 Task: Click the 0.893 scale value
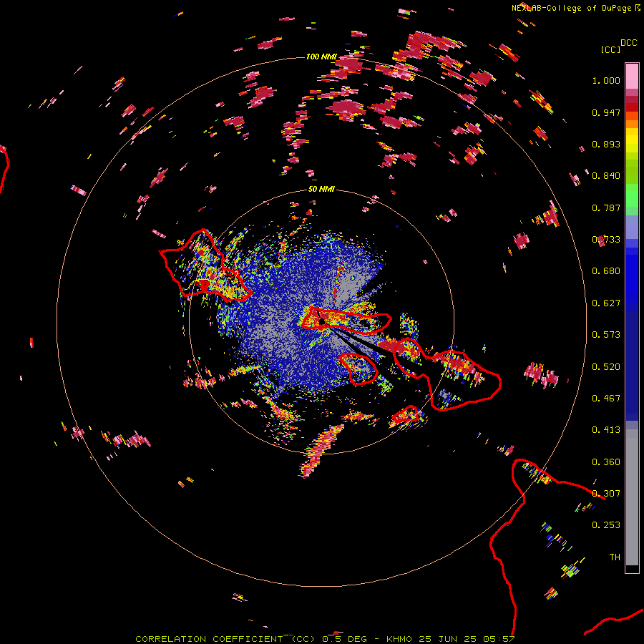pyautogui.click(x=606, y=144)
